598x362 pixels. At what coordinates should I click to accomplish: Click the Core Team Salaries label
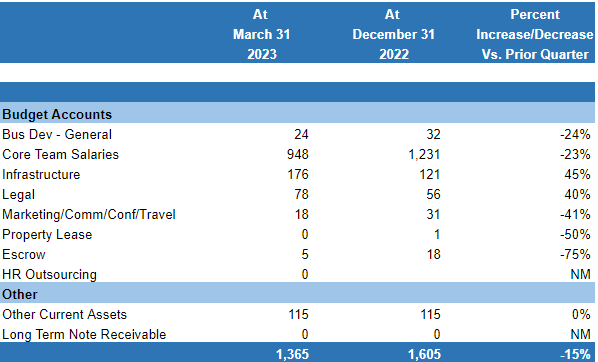60,154
